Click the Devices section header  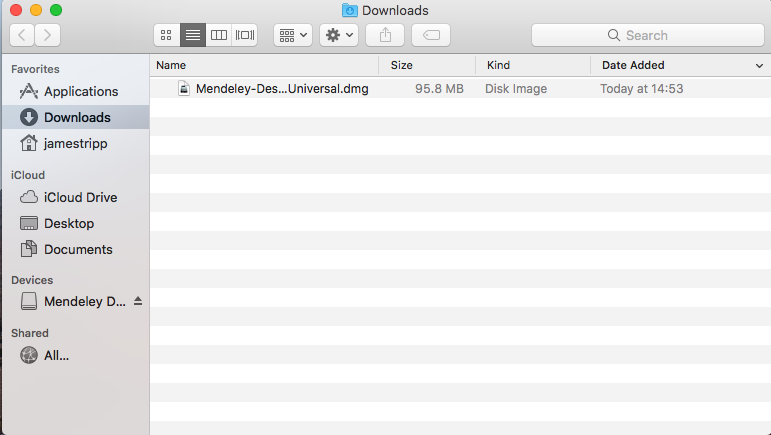pos(32,280)
